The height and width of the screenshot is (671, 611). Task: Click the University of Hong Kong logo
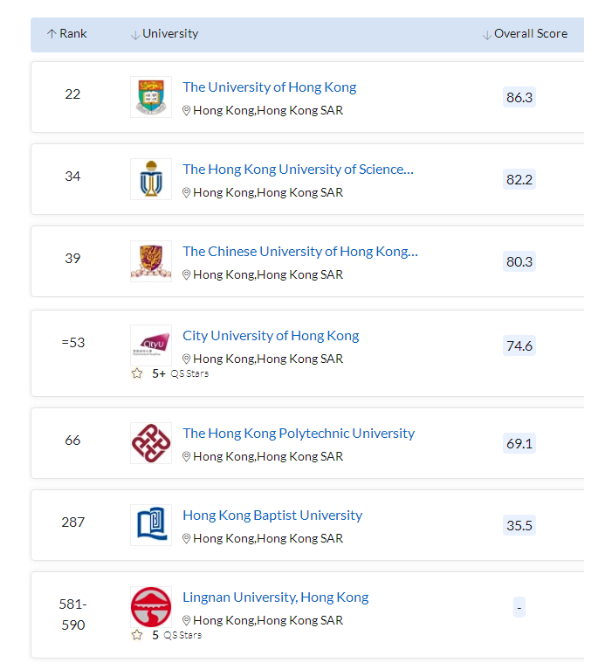151,97
